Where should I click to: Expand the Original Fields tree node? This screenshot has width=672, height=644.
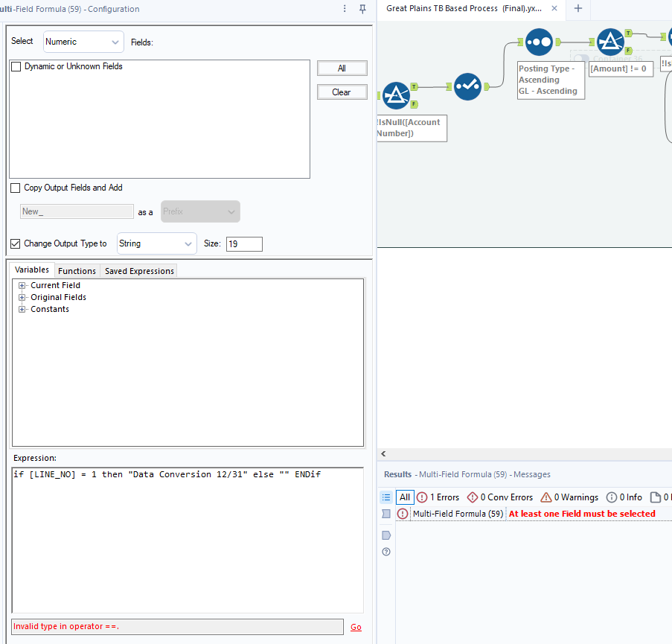click(22, 296)
